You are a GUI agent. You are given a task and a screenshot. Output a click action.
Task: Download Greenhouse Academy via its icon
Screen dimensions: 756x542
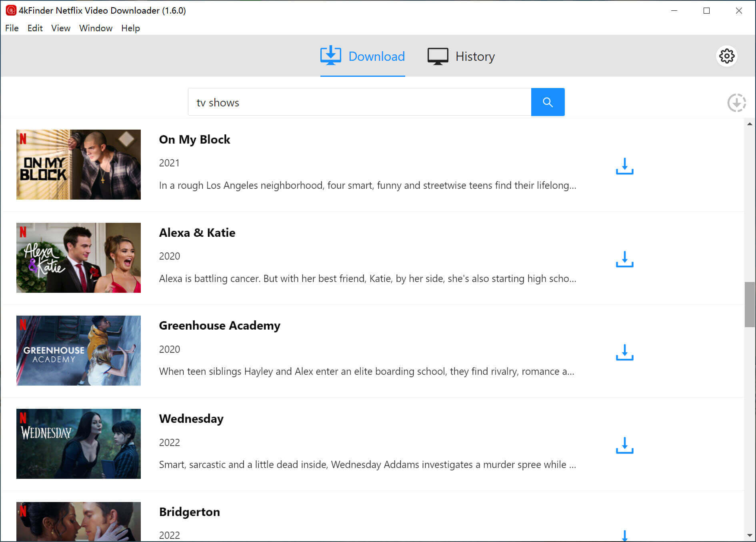pos(624,352)
